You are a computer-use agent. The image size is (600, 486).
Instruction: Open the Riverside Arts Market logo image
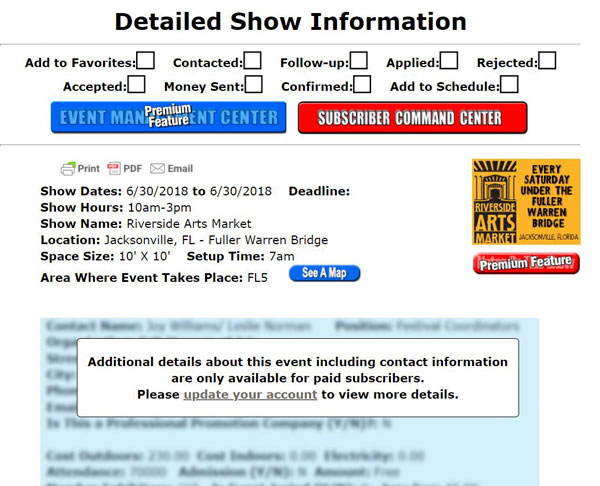tap(526, 202)
